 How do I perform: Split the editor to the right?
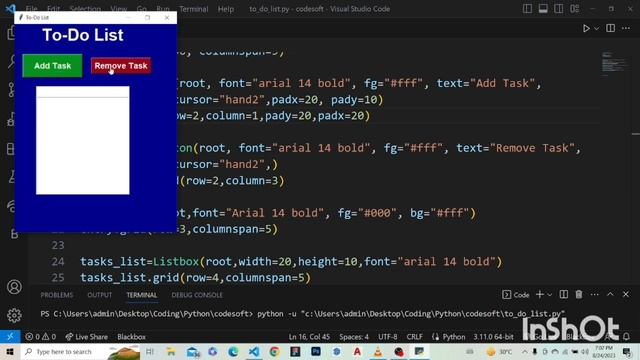pos(611,28)
